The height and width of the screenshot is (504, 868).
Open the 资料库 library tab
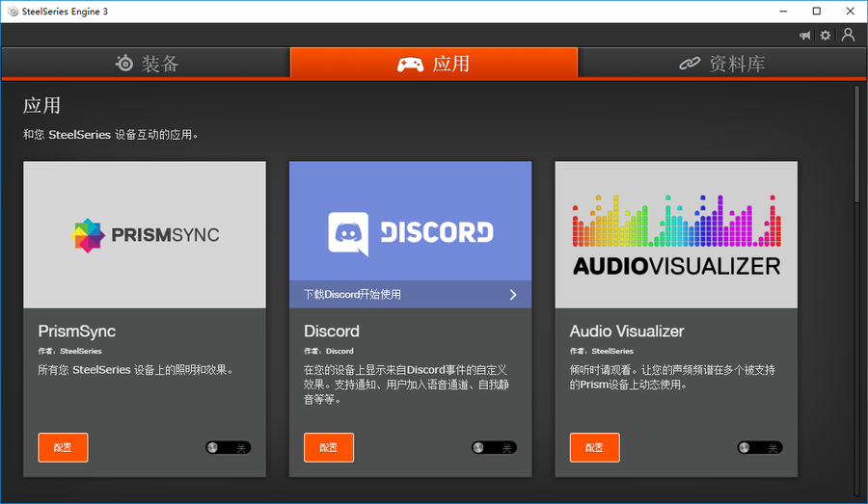722,64
